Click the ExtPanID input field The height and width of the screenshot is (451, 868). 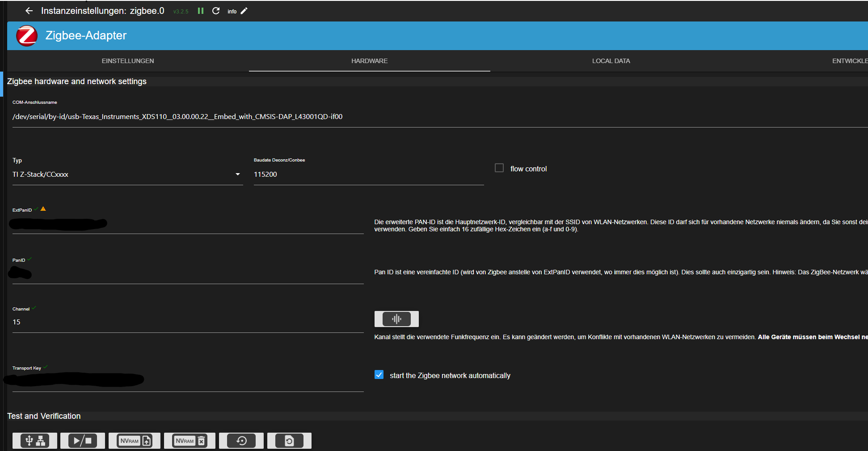click(x=188, y=224)
